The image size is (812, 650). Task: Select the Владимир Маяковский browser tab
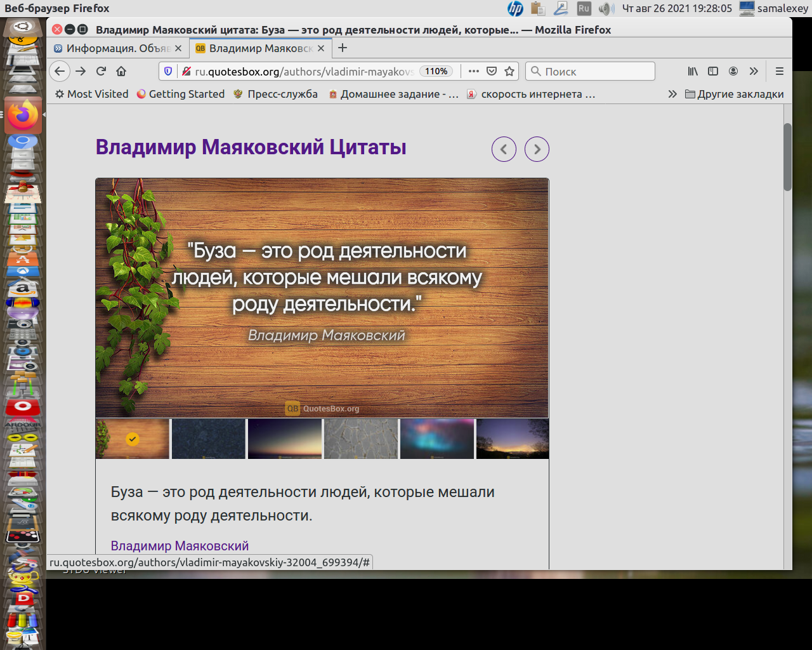260,48
